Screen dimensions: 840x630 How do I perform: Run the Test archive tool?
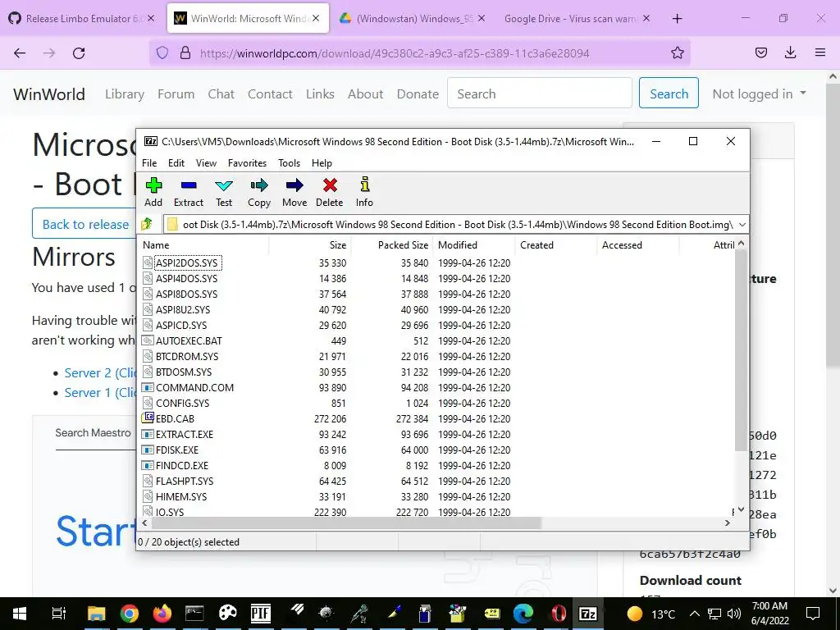(x=224, y=192)
